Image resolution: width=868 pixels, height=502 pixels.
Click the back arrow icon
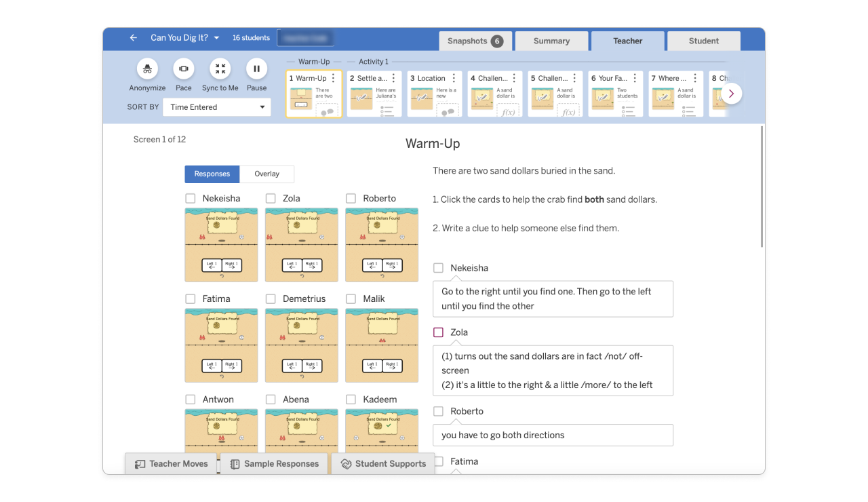tap(134, 38)
